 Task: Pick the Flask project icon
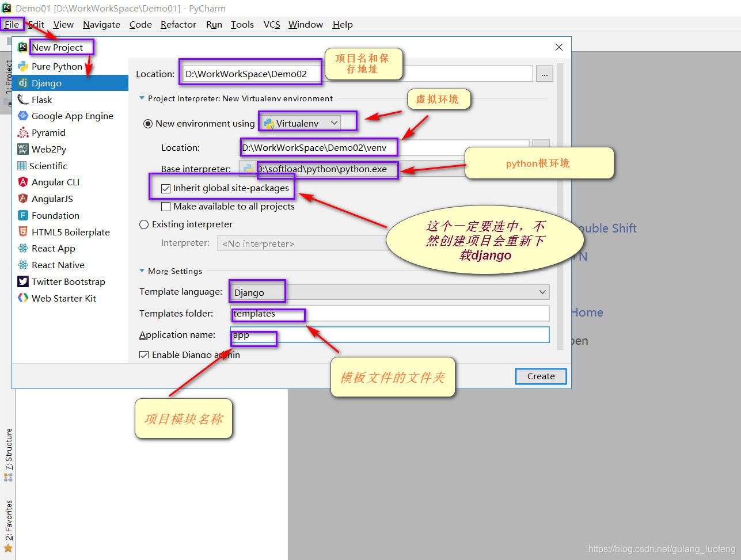tap(23, 100)
